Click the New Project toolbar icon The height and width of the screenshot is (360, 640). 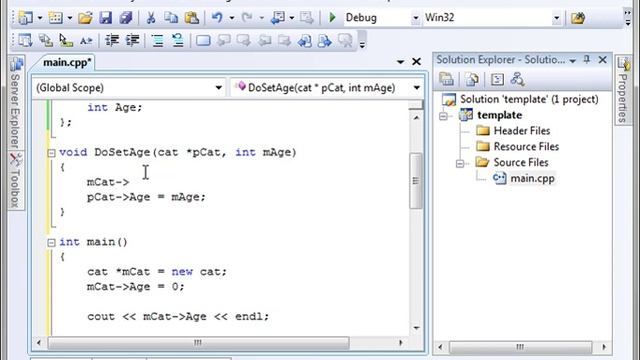coord(25,18)
